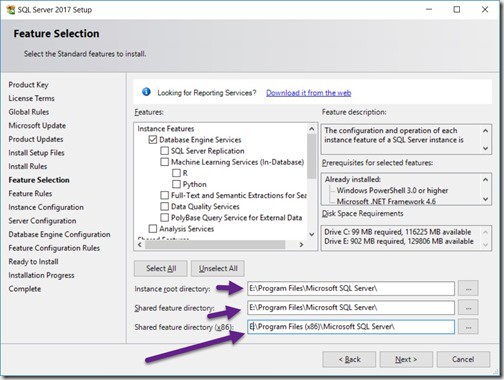Go to the previous step with Back
This screenshot has width=504, height=380.
coord(349,359)
